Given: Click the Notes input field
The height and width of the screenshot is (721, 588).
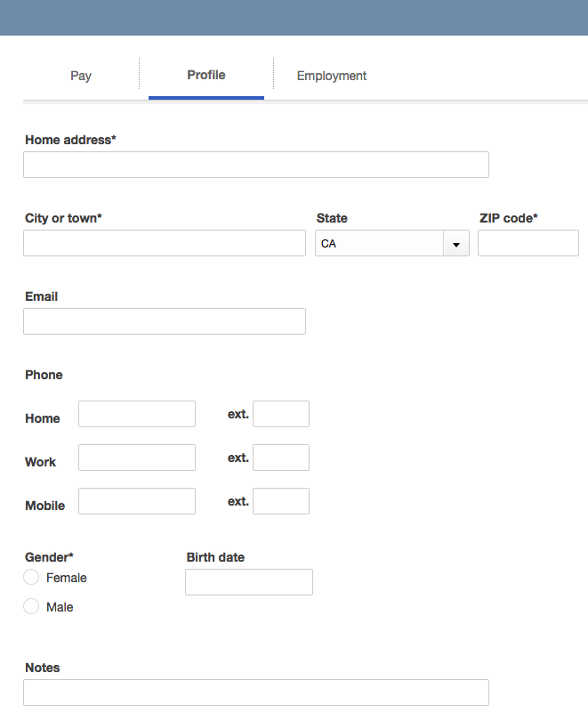Looking at the screenshot, I should [x=256, y=693].
